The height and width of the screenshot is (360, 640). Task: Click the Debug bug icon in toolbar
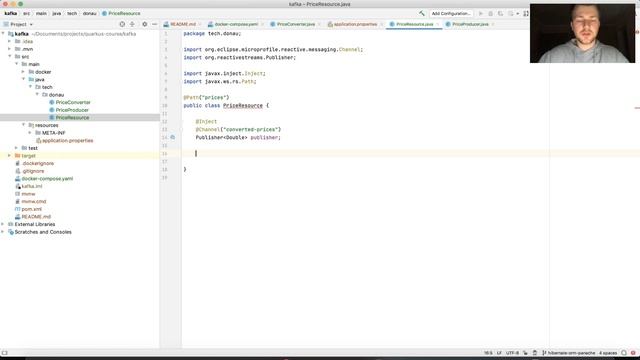491,13
